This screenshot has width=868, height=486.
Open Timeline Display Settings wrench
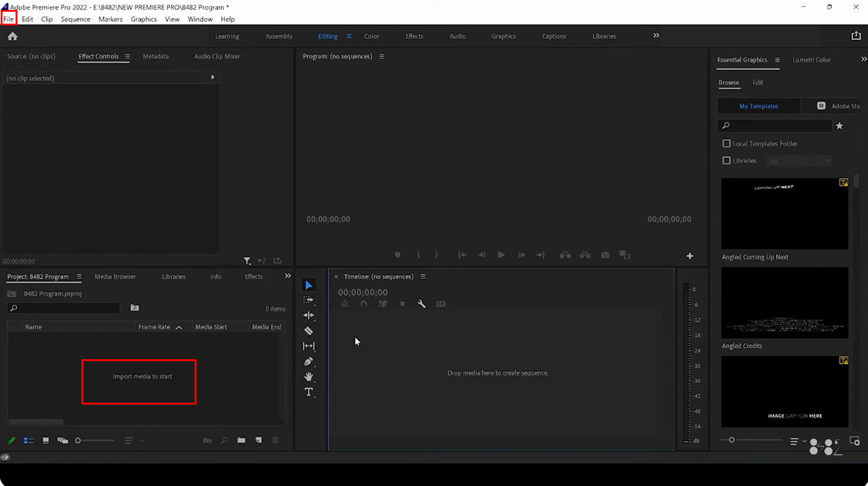421,304
